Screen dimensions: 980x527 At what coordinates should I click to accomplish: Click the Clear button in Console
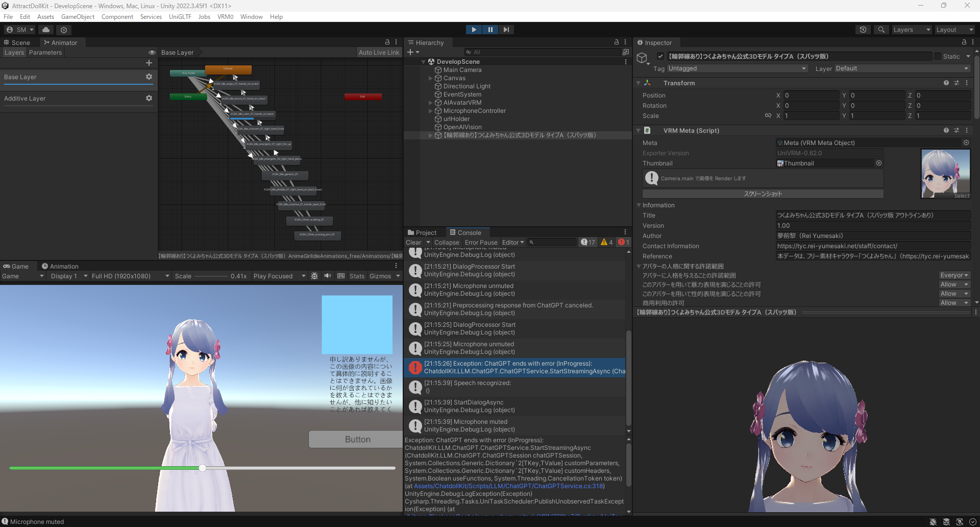pos(413,242)
